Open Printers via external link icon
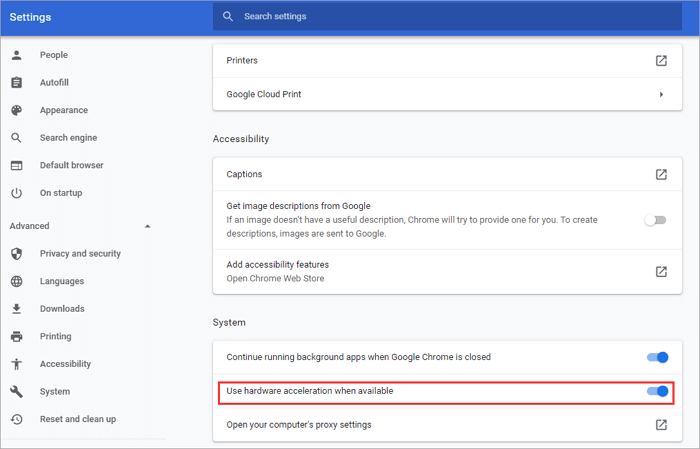 coord(661,61)
